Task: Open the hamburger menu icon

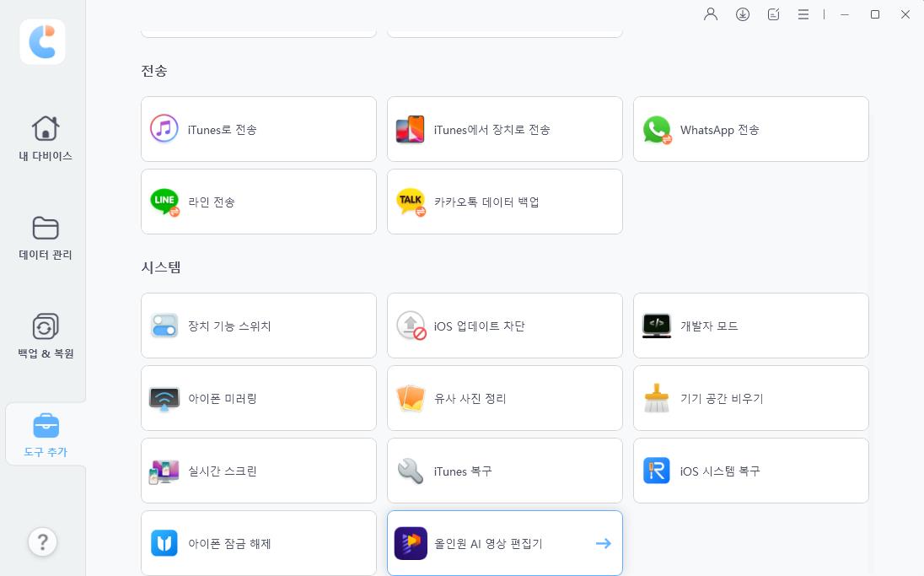Action: 803,14
